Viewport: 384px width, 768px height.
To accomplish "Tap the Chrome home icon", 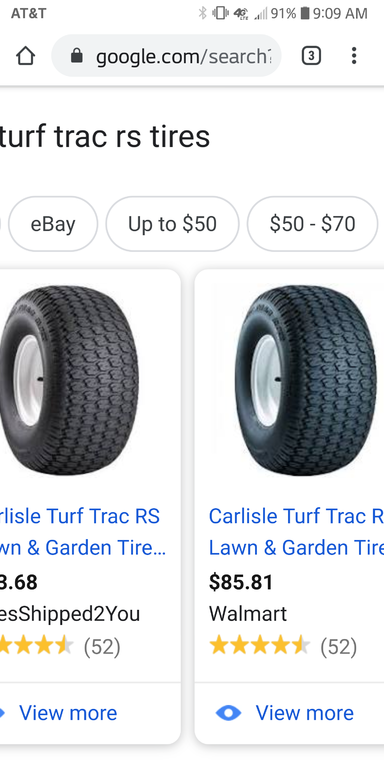I will [x=25, y=56].
